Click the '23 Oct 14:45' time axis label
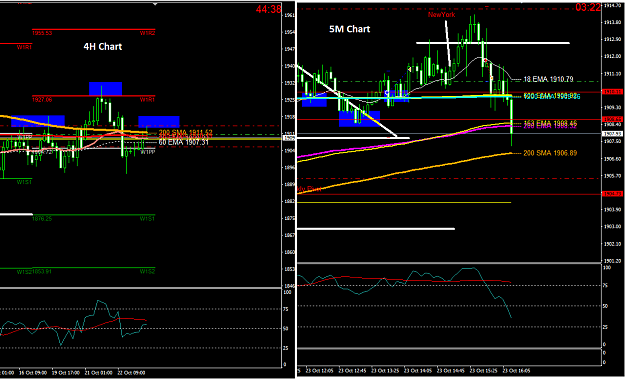Screen dimensions: 625x379 click(451, 370)
